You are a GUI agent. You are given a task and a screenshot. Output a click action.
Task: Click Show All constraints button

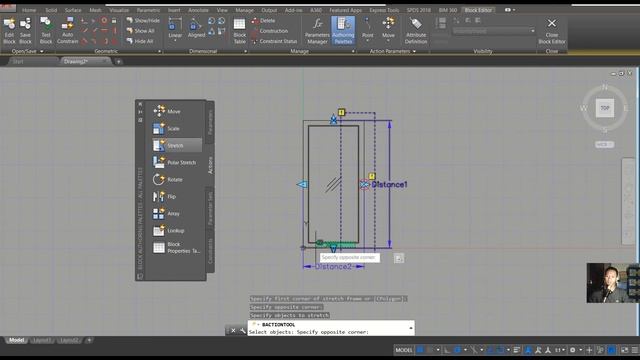point(140,31)
